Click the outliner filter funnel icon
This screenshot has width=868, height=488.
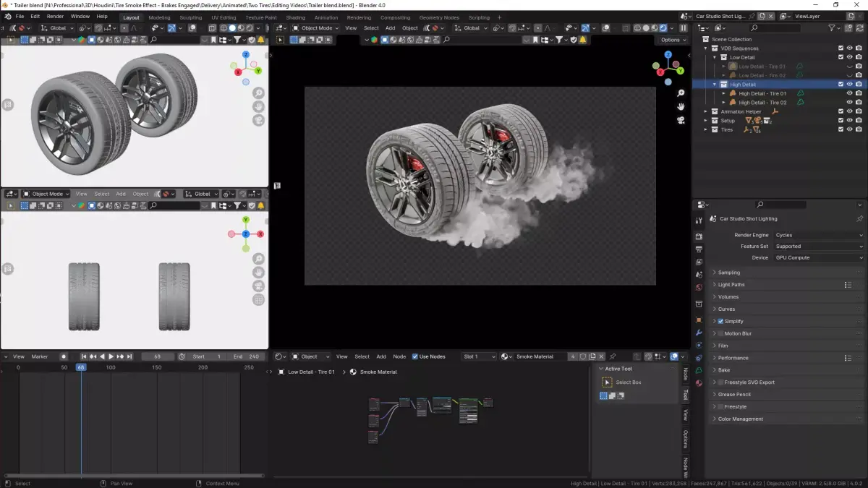[833, 28]
